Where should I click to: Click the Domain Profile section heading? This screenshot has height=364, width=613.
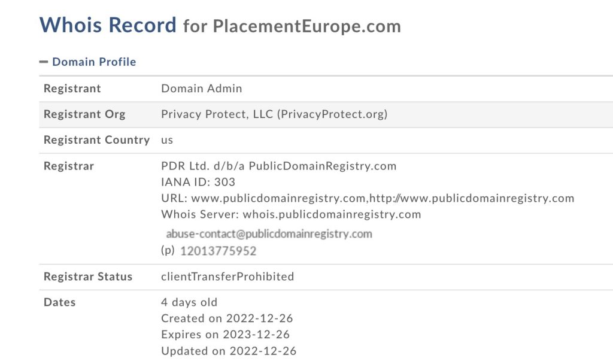coord(94,62)
